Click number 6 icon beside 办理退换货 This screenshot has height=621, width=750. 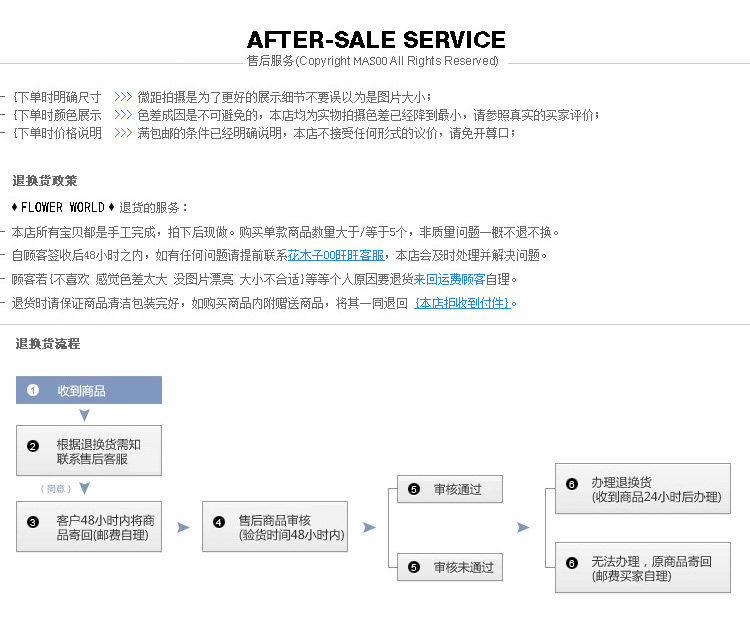pos(572,483)
